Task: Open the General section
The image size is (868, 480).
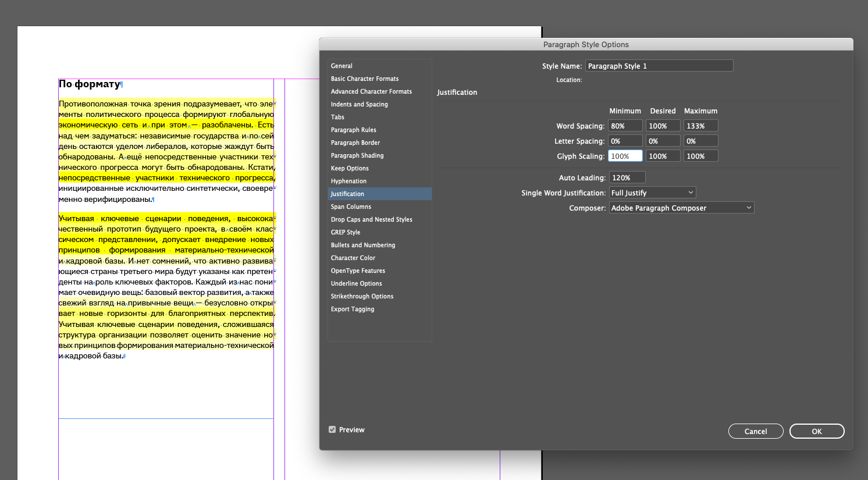Action: [x=341, y=66]
